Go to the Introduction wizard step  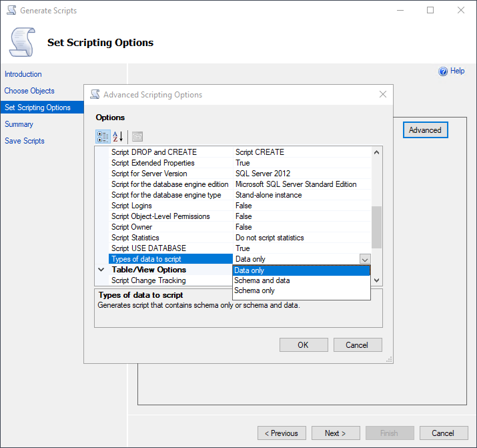(x=23, y=74)
